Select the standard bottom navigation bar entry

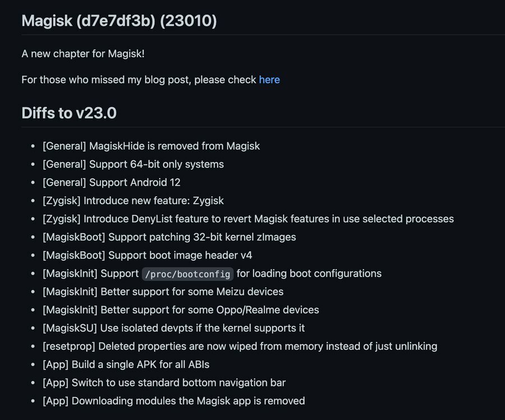164,382
